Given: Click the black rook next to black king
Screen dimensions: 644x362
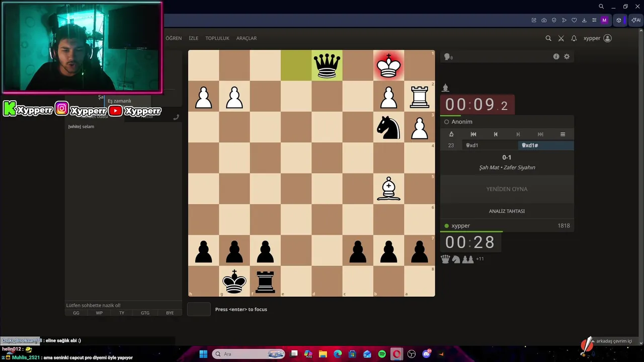Looking at the screenshot, I should point(265,282).
